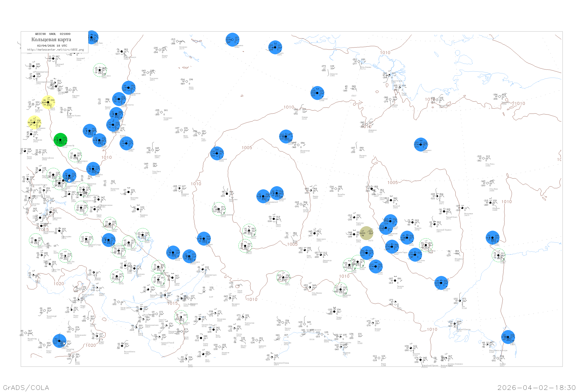
Task: Click the Туруханск station name label
Action: (x=154, y=78)
